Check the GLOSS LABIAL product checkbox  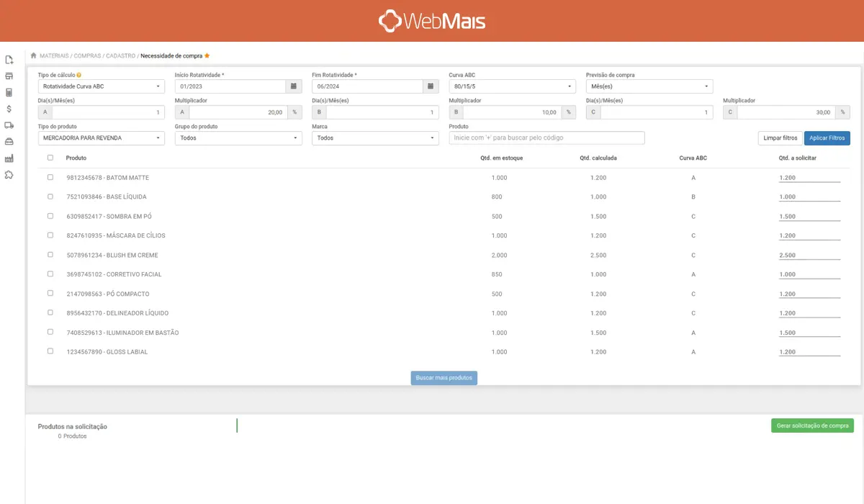pos(50,351)
